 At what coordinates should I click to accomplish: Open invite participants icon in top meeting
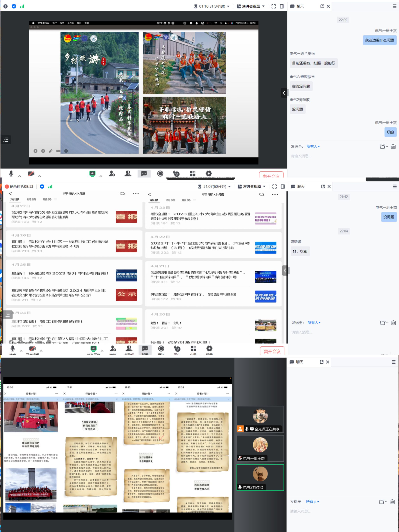tap(112, 173)
